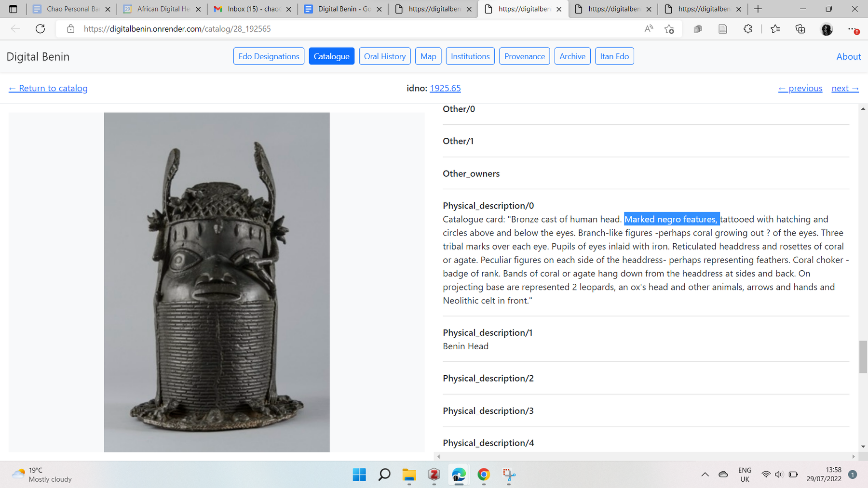Open Snipping Tool on the taskbar

point(509,475)
